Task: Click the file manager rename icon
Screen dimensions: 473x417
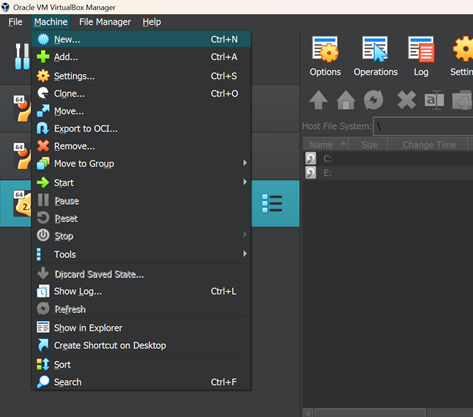Action: click(x=434, y=100)
